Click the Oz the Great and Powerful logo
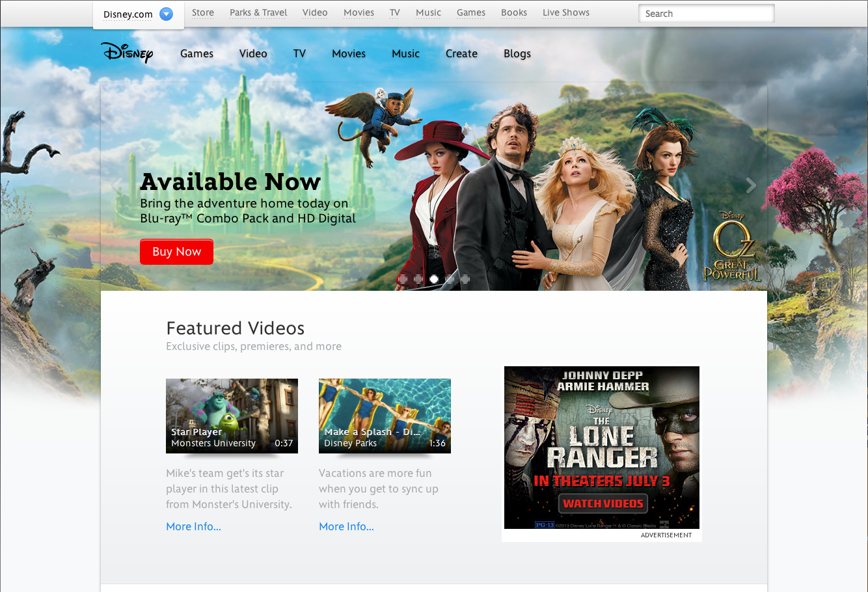Viewport: 868px width, 592px height. [x=733, y=247]
